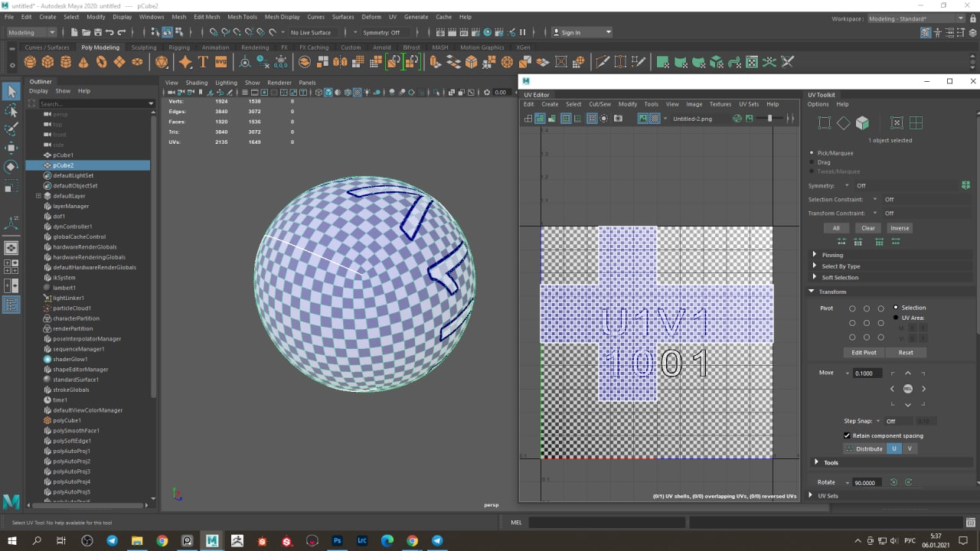The width and height of the screenshot is (980, 551).
Task: Toggle the REL relative move button
Action: (x=908, y=389)
